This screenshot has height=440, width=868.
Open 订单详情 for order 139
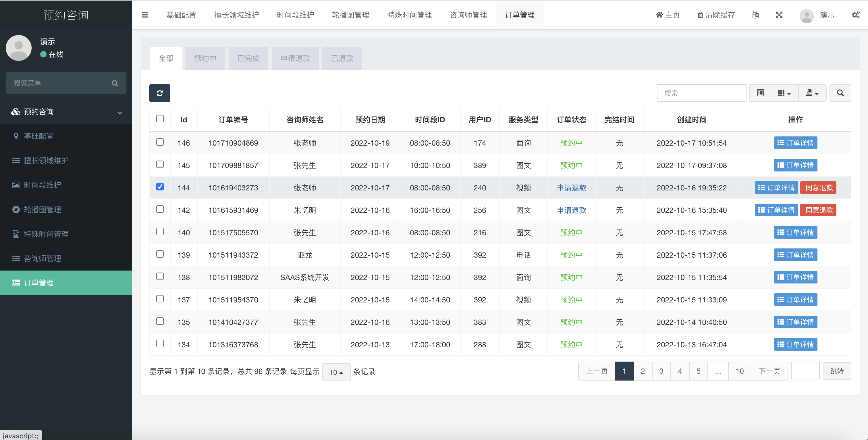[795, 255]
